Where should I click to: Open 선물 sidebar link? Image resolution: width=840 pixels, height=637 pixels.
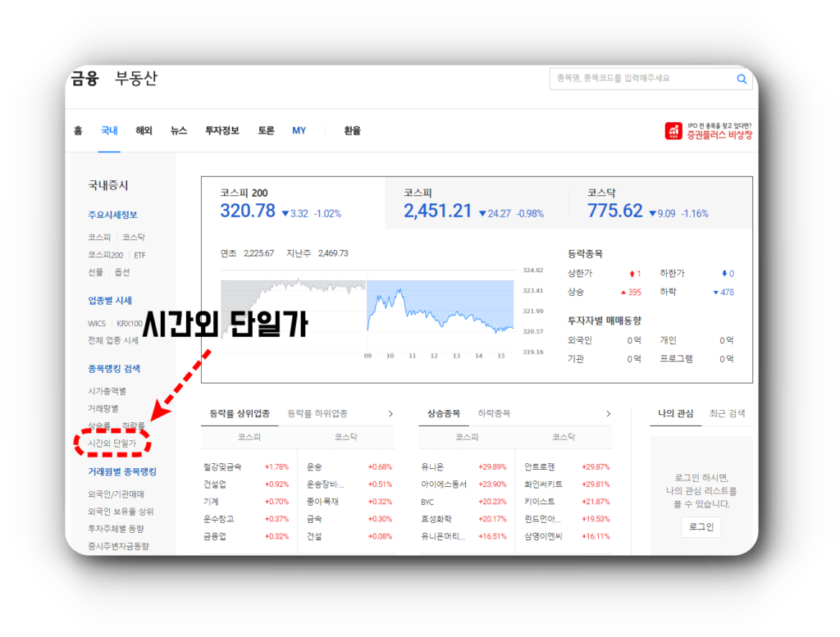click(95, 272)
